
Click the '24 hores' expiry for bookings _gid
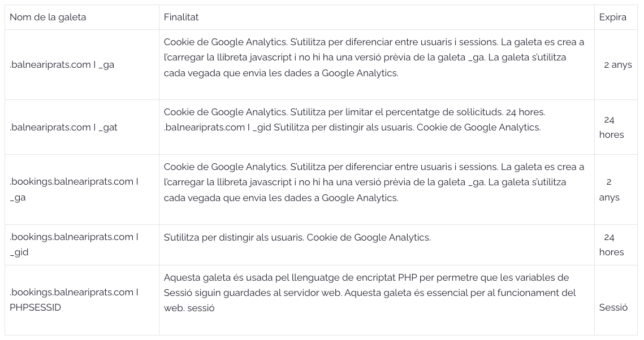pyautogui.click(x=612, y=245)
